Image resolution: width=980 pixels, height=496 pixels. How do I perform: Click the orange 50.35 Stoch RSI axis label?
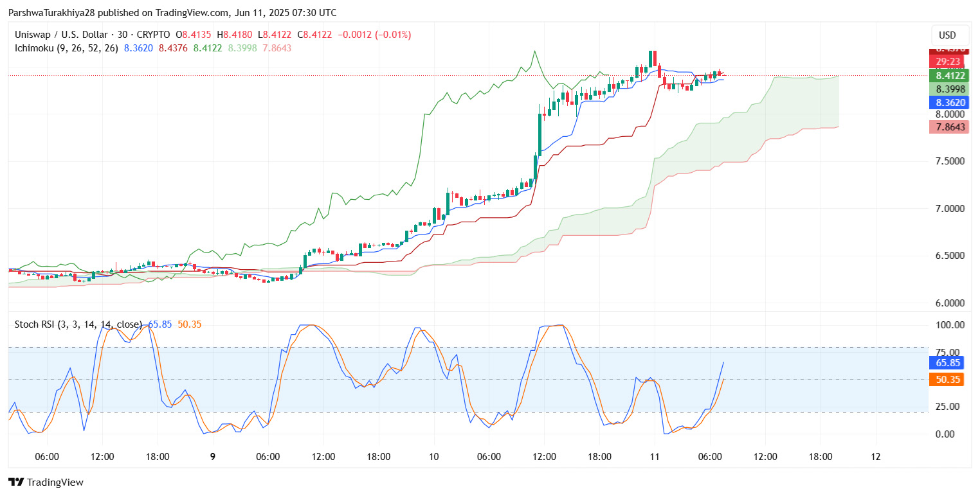pos(948,380)
